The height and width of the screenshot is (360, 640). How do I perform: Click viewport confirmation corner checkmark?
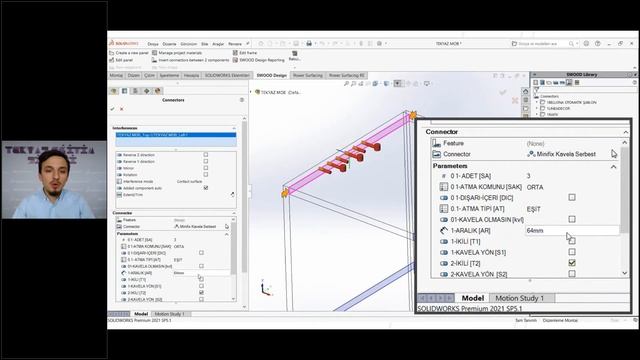(x=503, y=93)
